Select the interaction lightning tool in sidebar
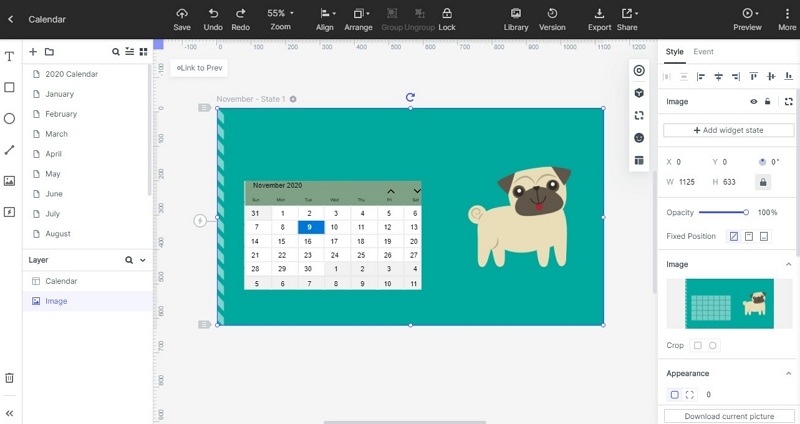Image resolution: width=800 pixels, height=424 pixels. (x=9, y=212)
